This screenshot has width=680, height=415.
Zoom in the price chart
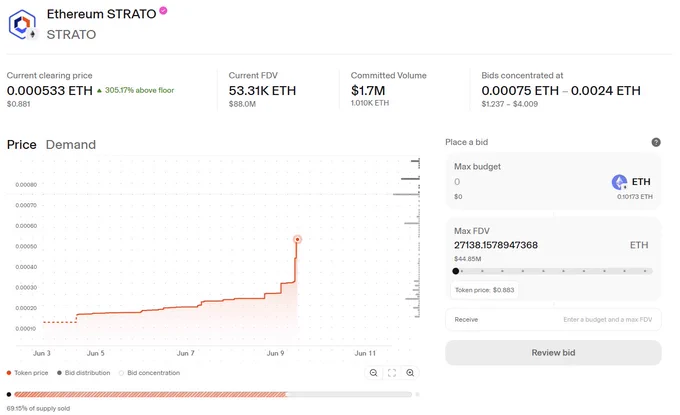point(410,373)
